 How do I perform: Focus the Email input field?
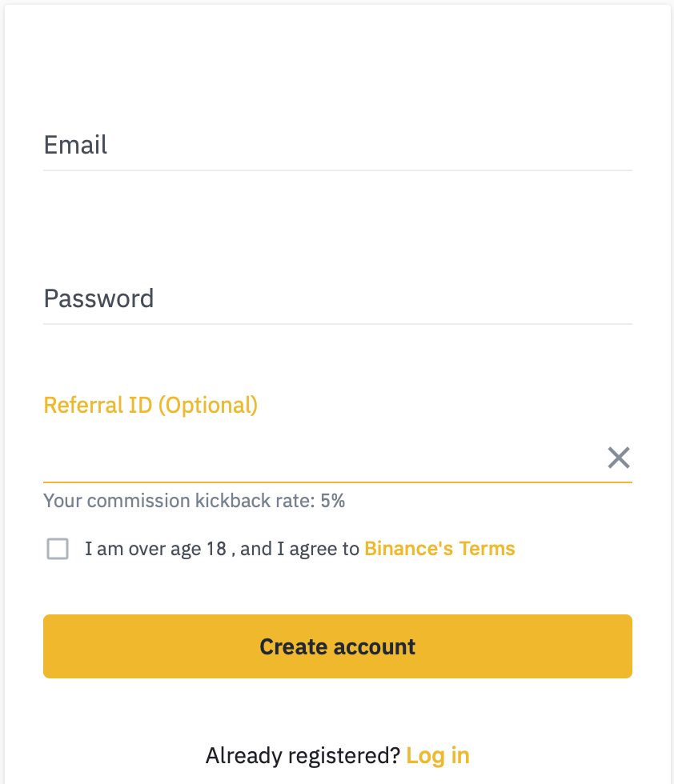tap(336, 146)
